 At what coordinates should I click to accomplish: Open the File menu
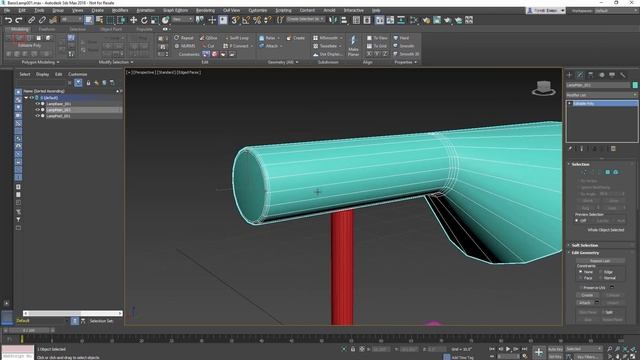(7, 10)
